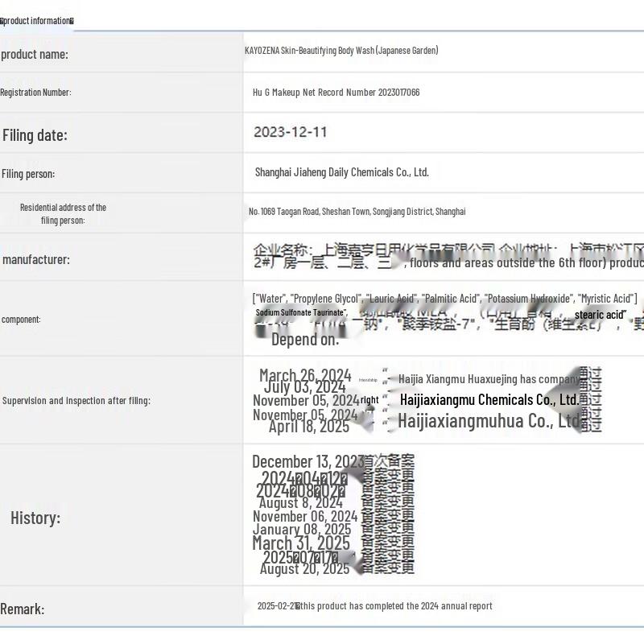Open the Haijiaxiangmu Chemicals Co., Ltd. inspection entry
The image size is (644, 644).
[x=489, y=400]
